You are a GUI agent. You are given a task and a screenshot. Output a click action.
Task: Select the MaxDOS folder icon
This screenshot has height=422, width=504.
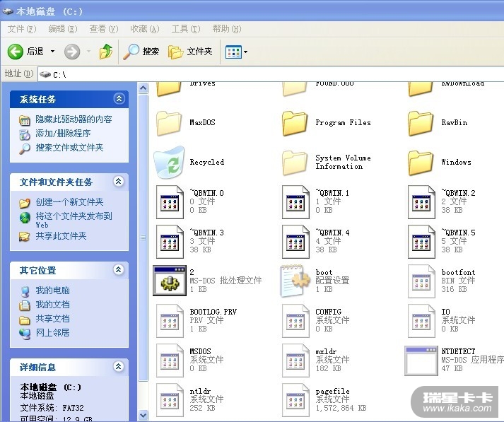(169, 124)
